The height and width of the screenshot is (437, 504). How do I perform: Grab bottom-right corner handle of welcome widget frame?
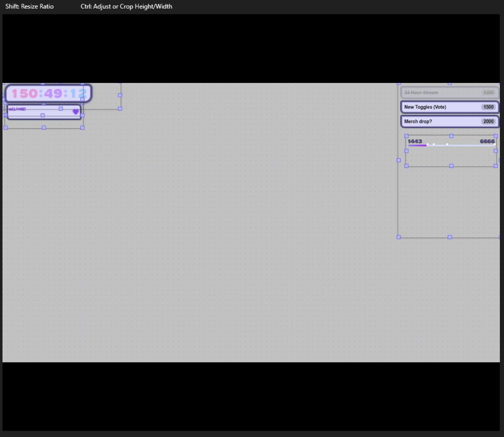point(83,128)
